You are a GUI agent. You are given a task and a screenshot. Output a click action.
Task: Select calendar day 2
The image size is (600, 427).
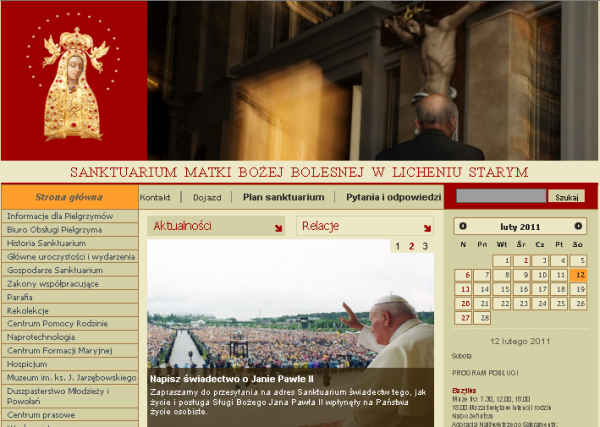pyautogui.click(x=521, y=261)
